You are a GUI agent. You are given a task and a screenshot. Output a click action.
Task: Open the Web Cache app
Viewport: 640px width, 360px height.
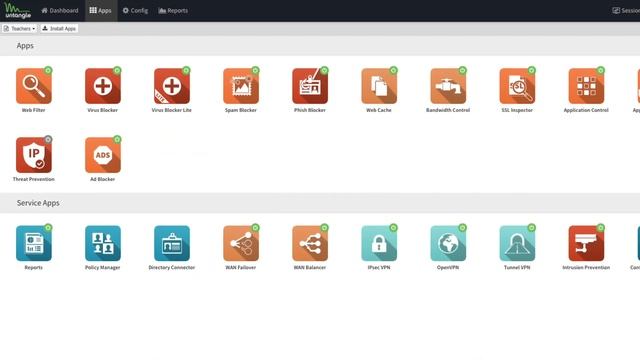click(379, 86)
